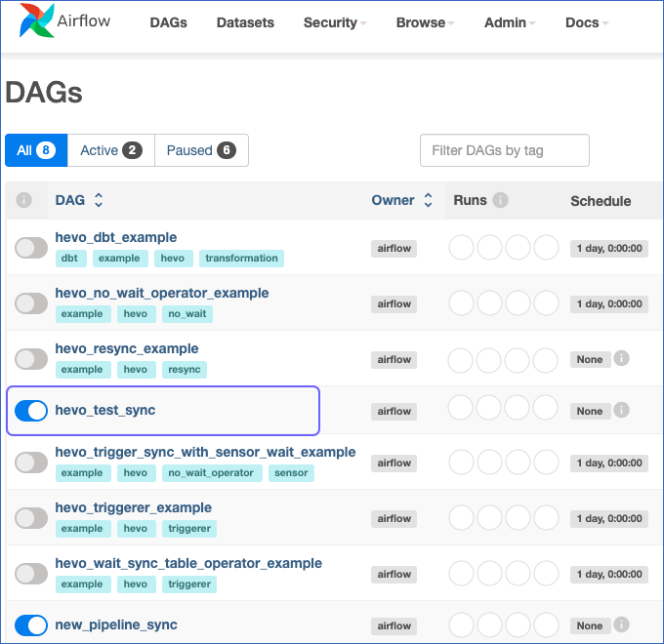
Task: Click None schedule badge for hevo_resync_example
Action: tap(590, 359)
